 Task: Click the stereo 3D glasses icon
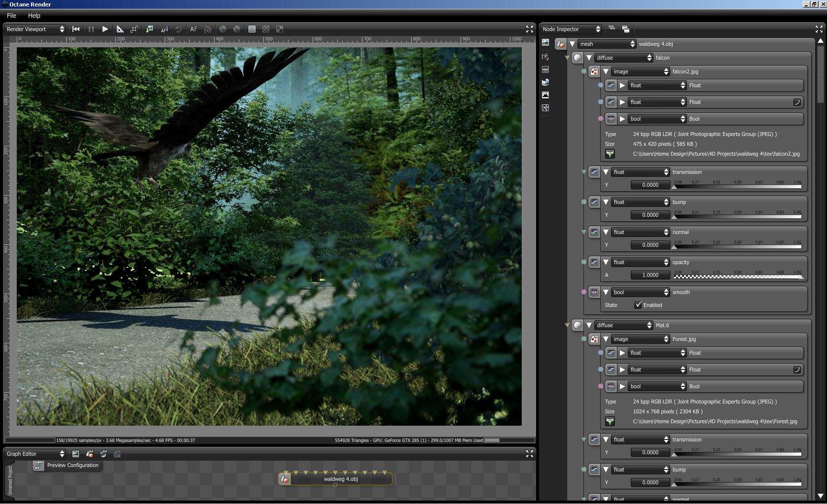pyautogui.click(x=208, y=29)
